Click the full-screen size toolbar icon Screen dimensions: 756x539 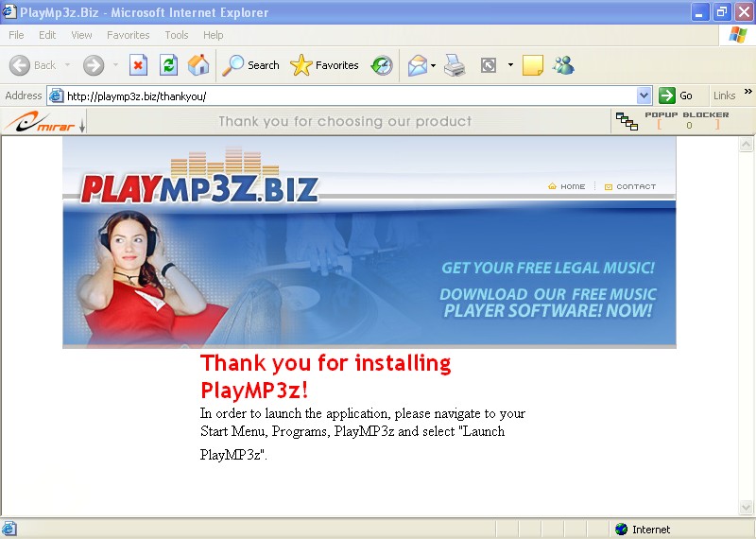click(489, 65)
